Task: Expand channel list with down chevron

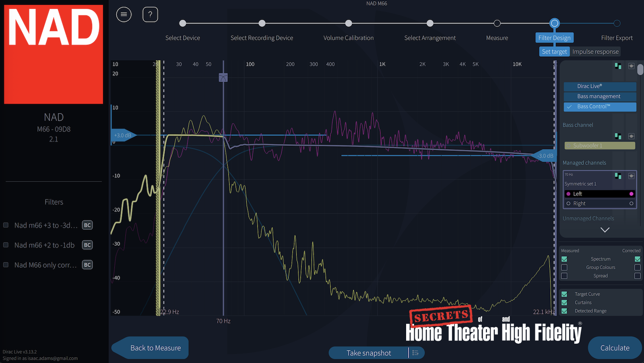Action: (x=605, y=230)
